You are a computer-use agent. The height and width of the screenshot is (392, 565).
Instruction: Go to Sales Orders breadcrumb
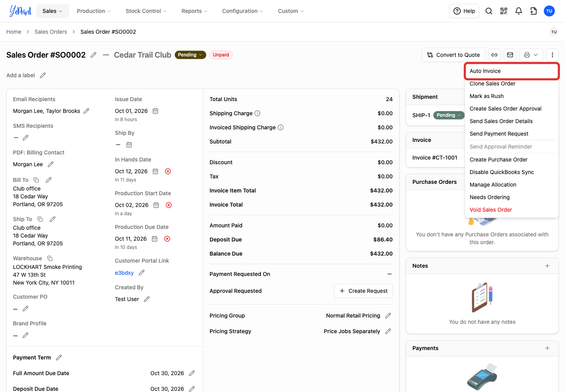[51, 32]
